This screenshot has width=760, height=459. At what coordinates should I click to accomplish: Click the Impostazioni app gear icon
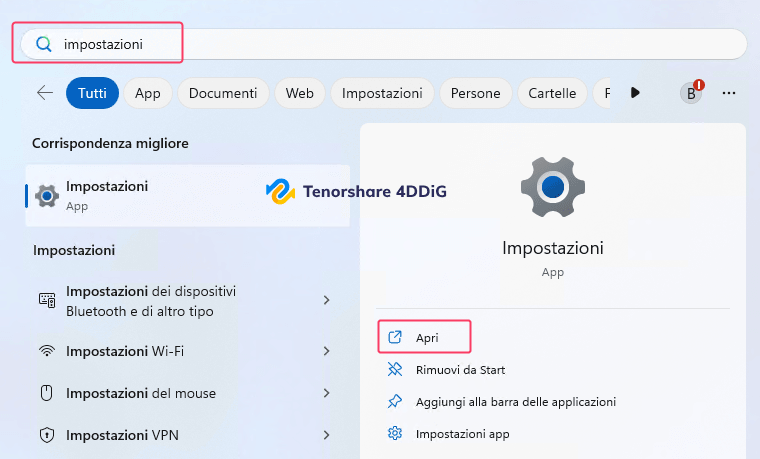[x=395, y=434]
